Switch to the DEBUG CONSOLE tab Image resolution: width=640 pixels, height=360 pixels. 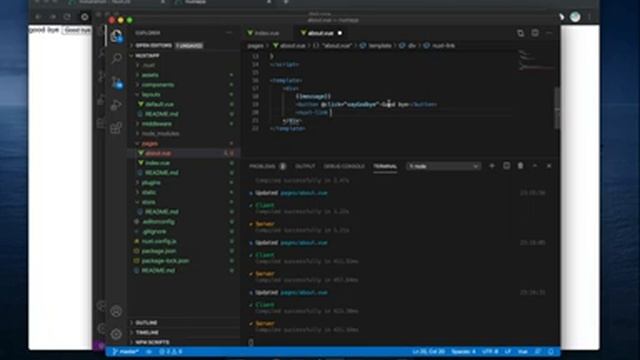[x=344, y=166]
